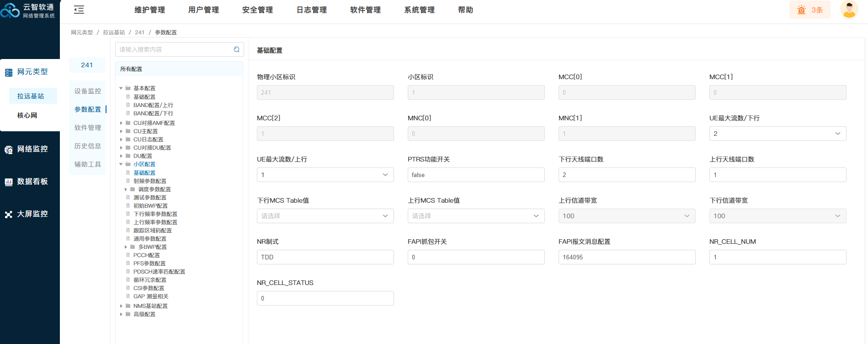Select CSI参数配置 tree item
Screen dimensions: 868x344
149,288
